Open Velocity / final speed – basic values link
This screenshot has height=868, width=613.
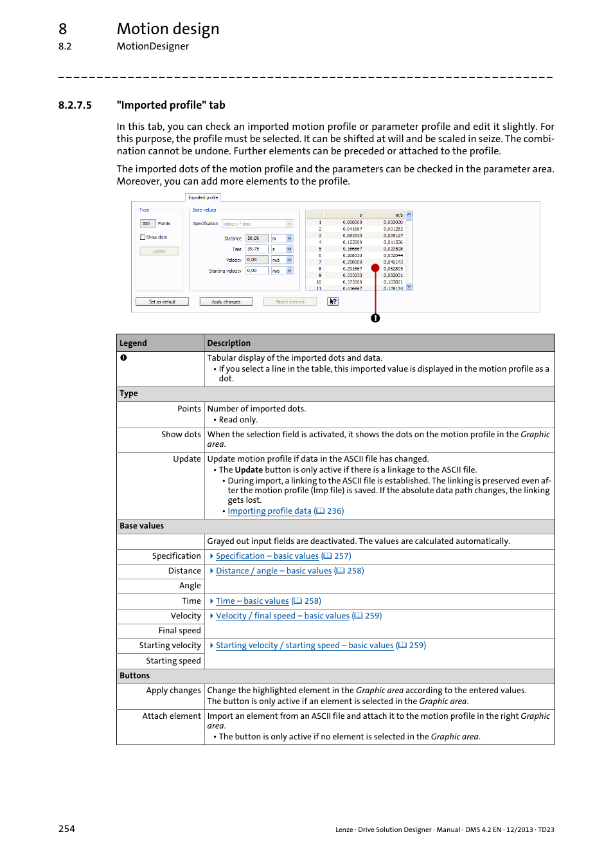tap(283, 616)
